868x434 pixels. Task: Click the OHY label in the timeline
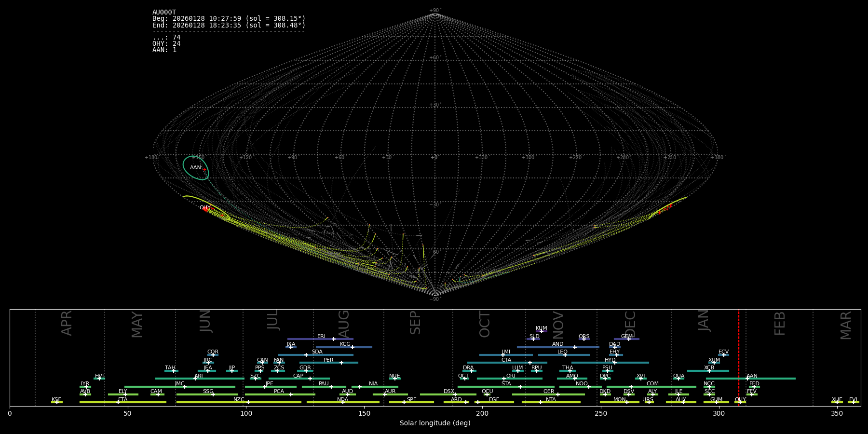740,400
